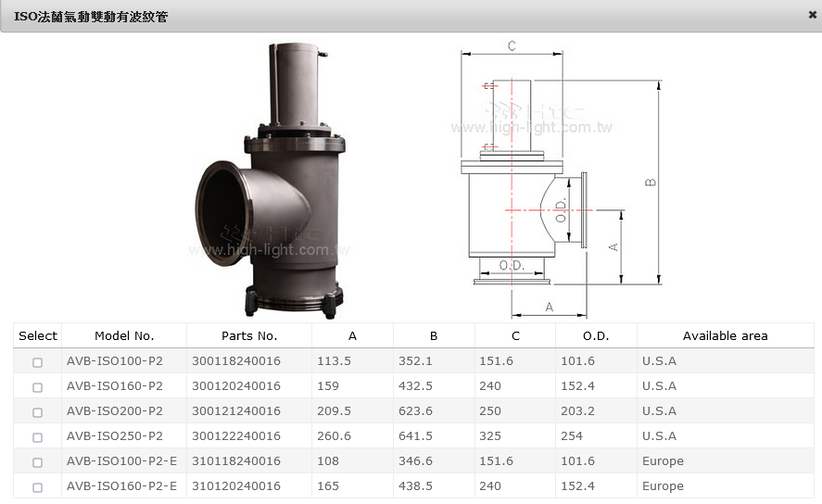Image resolution: width=822 pixels, height=504 pixels.
Task: Click parts number 310118240016
Action: [236, 461]
